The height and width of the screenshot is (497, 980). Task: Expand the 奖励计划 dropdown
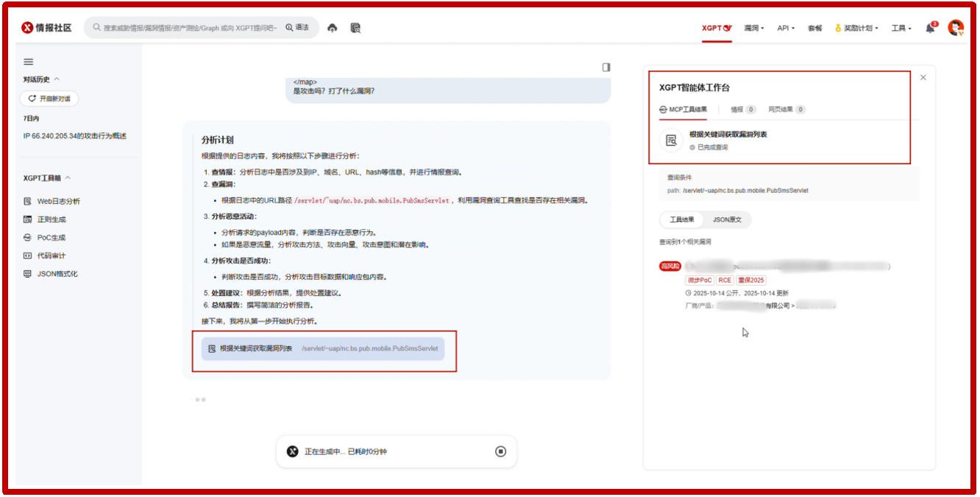point(857,28)
